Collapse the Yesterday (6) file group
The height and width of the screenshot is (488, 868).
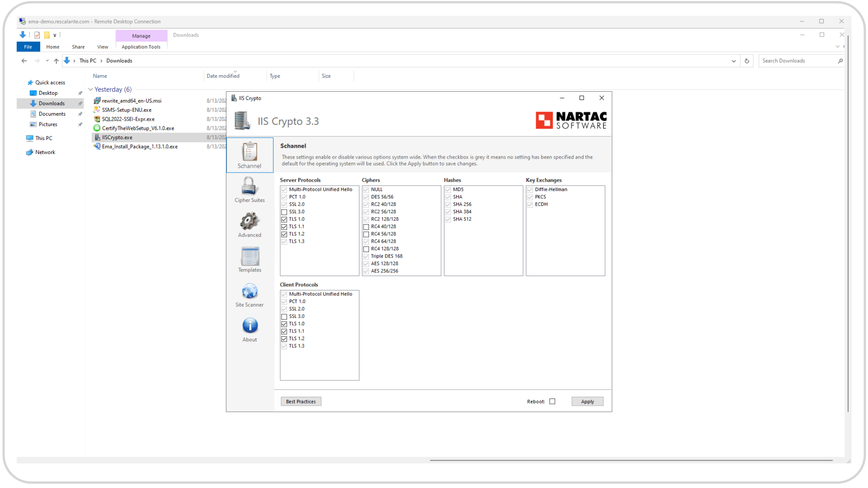point(90,89)
